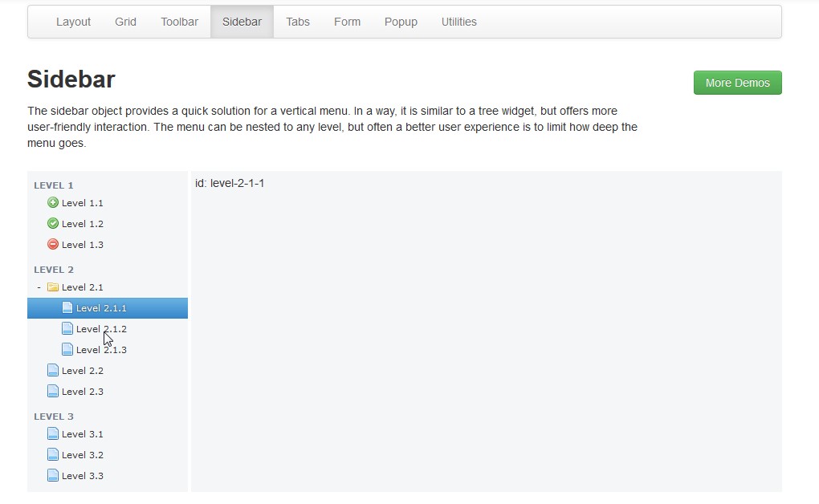Click the green plus icon beside Level 1.1
Screen dimensions: 819x504
coord(53,203)
